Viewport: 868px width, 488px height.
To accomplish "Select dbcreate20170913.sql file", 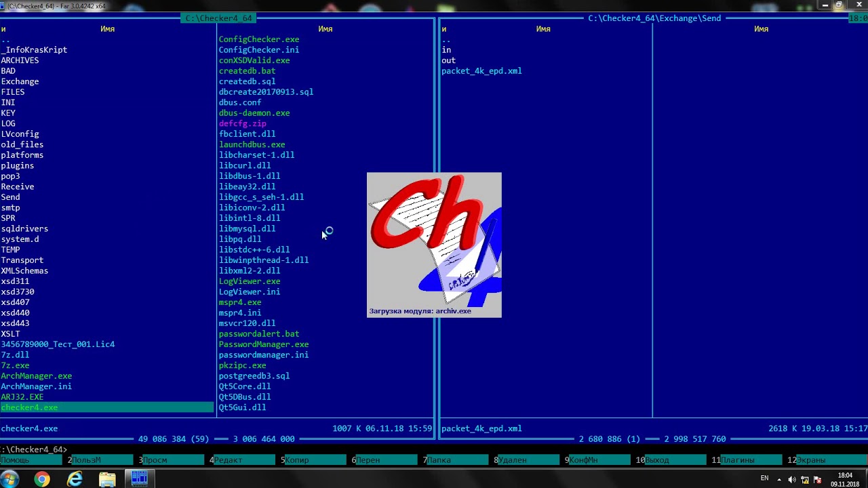I will [x=266, y=91].
